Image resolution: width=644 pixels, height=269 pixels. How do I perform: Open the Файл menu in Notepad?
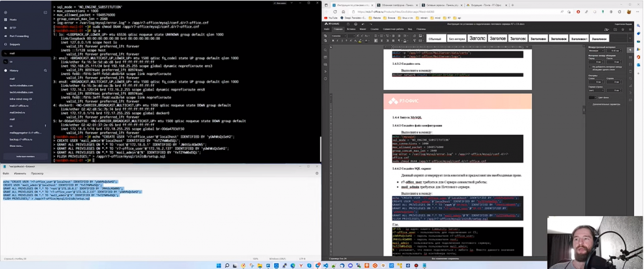(6, 174)
